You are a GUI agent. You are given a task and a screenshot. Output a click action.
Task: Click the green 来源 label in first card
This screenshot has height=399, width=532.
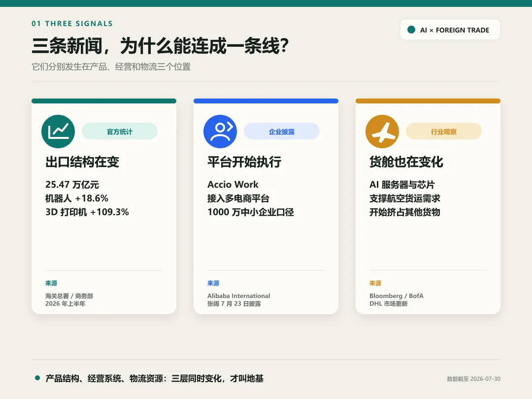[x=51, y=283]
